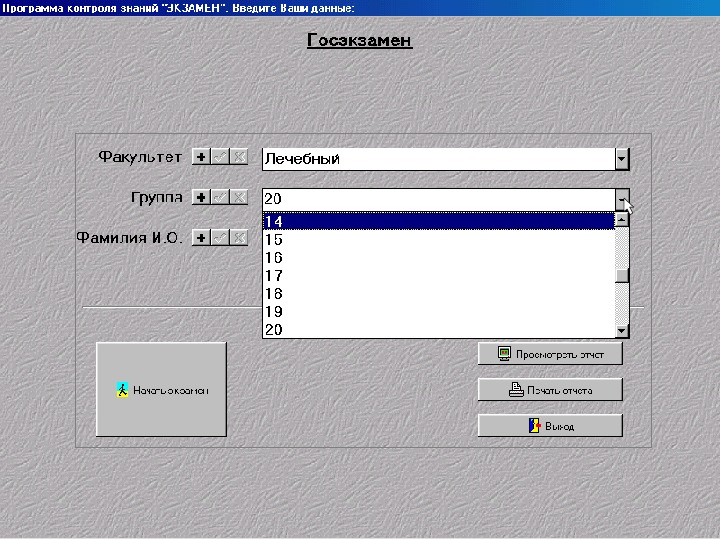The image size is (720, 540).
Task: Click the Факультет field showing Лечебный
Action: [x=439, y=159]
